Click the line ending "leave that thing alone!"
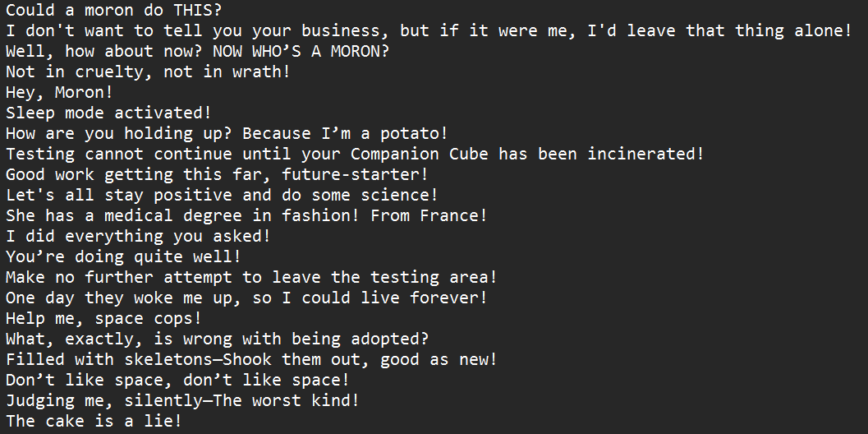The image size is (868, 434). pos(429,30)
